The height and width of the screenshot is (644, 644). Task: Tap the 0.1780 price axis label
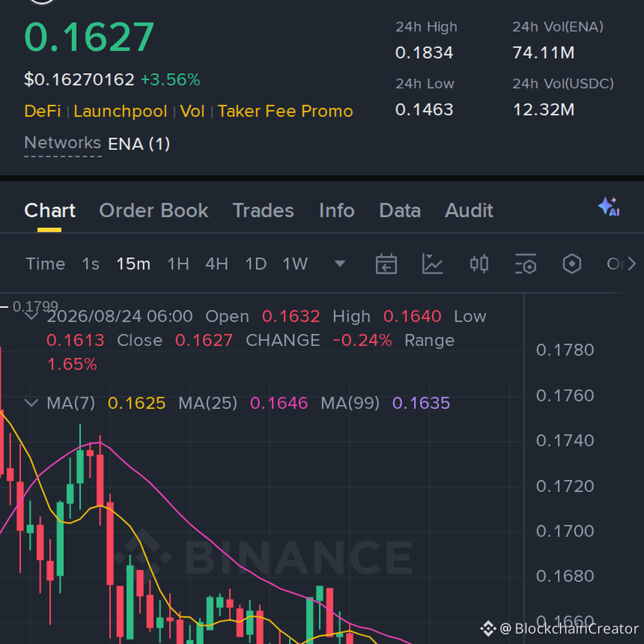(x=565, y=350)
